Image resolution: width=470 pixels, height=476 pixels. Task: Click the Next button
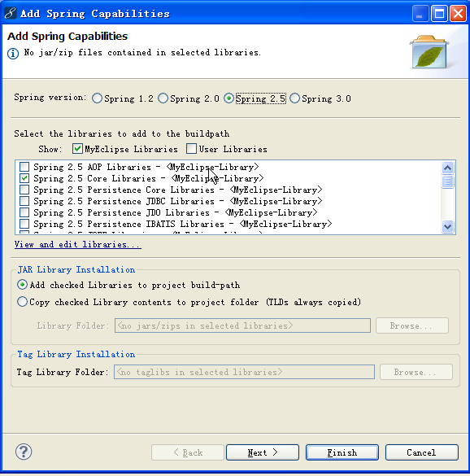click(x=263, y=452)
